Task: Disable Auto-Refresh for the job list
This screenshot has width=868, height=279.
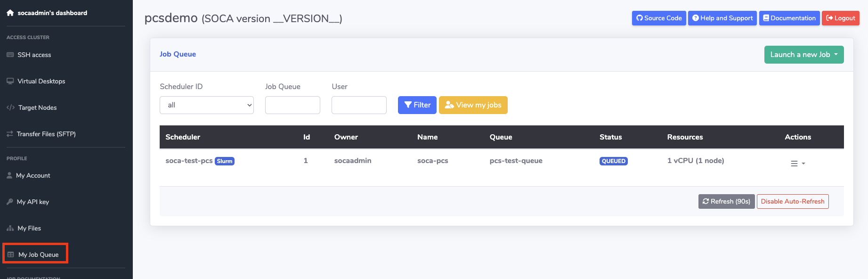Action: point(792,201)
